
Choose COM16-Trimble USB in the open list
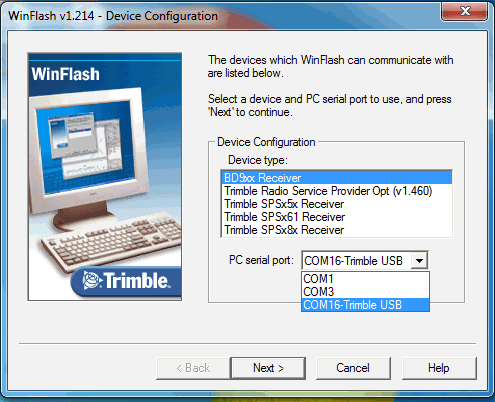pyautogui.click(x=365, y=305)
